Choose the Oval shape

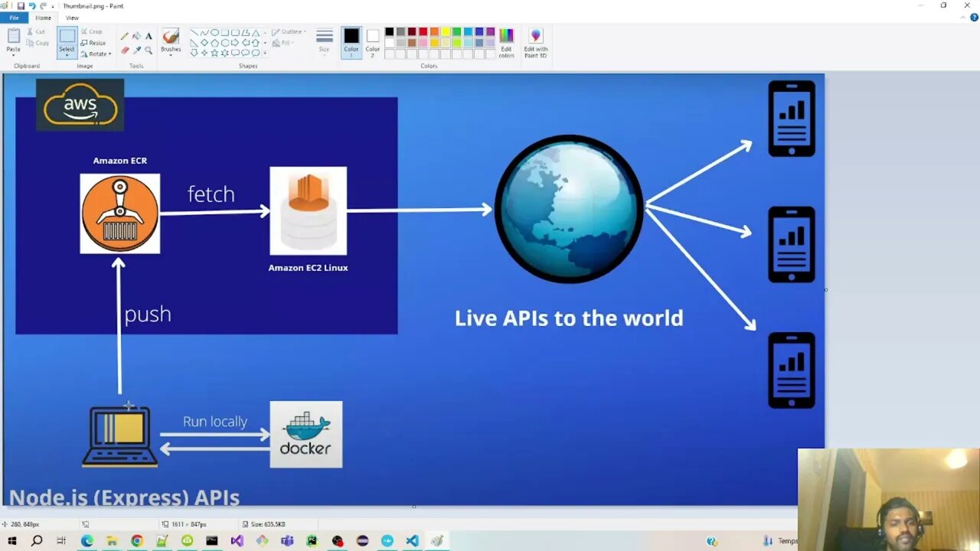pos(214,32)
